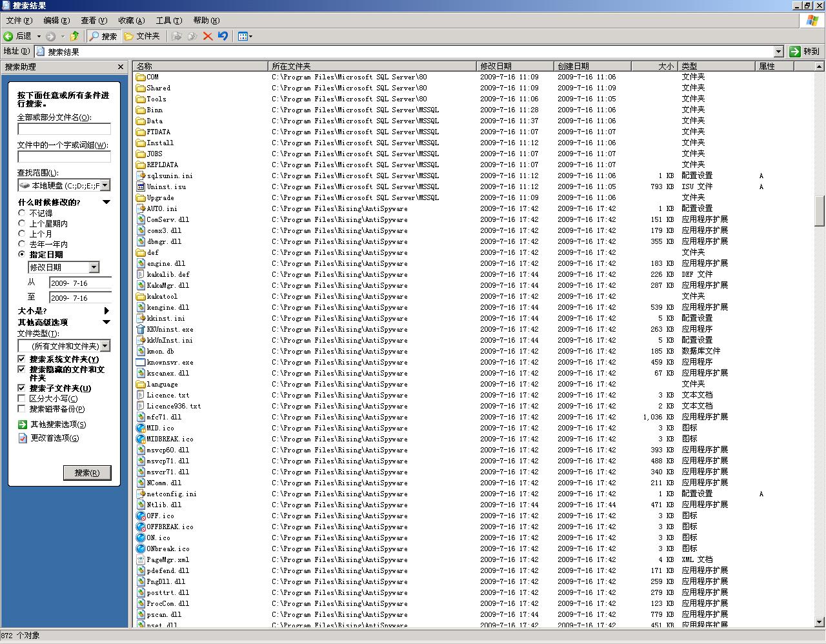Open the 工具 (Tools) menu

click(x=168, y=21)
